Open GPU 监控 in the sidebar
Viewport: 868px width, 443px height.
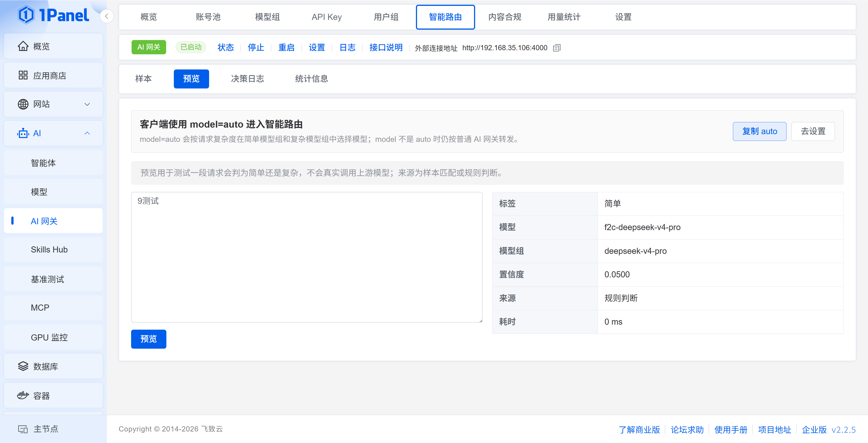(x=53, y=337)
